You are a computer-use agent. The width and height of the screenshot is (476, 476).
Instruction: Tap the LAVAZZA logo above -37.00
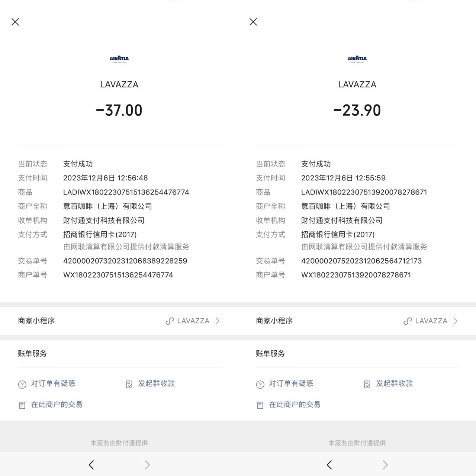coord(119,59)
